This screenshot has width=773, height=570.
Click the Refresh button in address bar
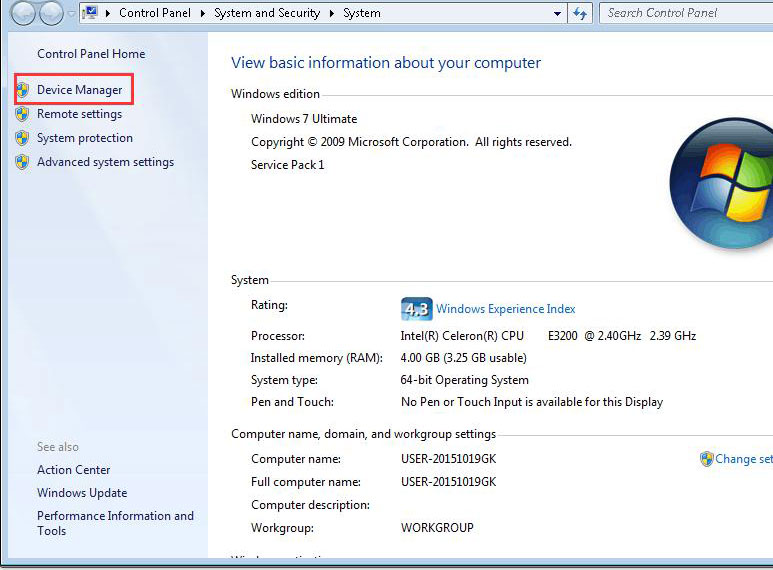(580, 13)
